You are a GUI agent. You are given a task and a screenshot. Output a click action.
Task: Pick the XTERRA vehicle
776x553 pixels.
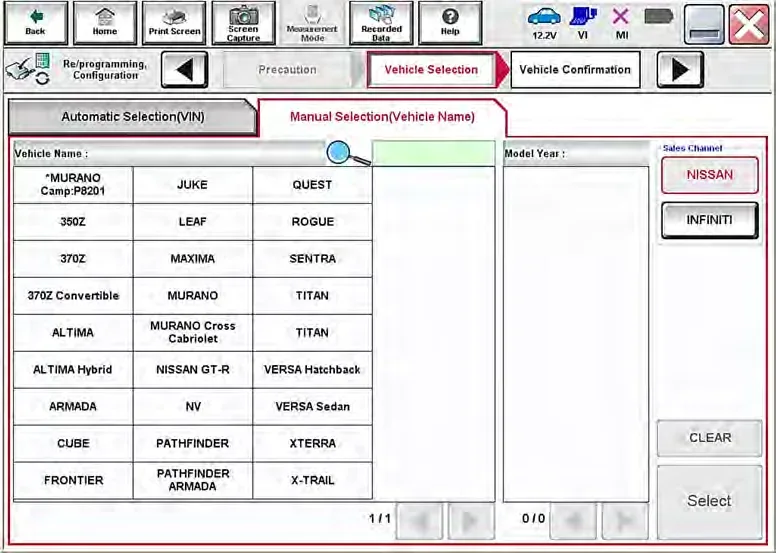coord(312,444)
